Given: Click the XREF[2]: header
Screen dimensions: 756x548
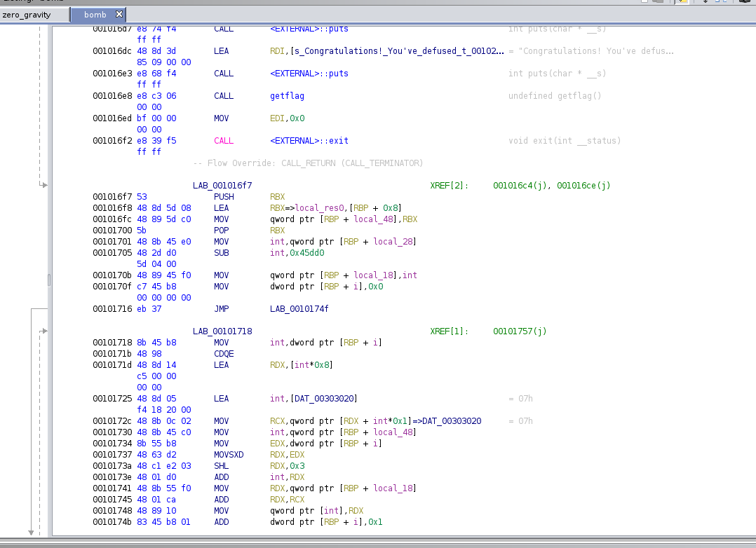Looking at the screenshot, I should tap(449, 186).
